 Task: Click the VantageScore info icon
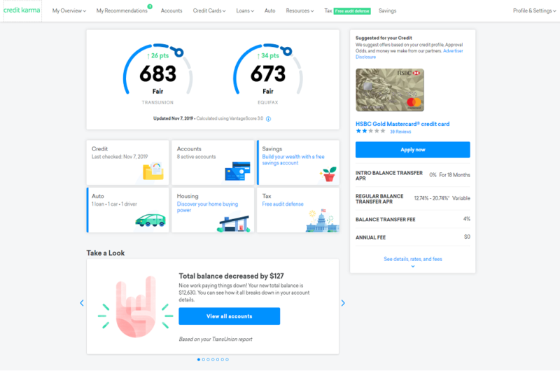tap(268, 119)
